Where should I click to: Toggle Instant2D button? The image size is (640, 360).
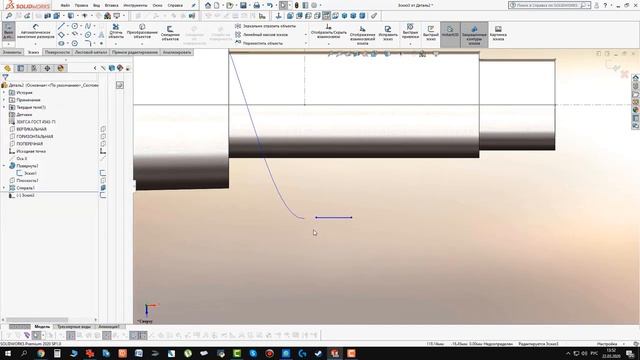[450, 34]
